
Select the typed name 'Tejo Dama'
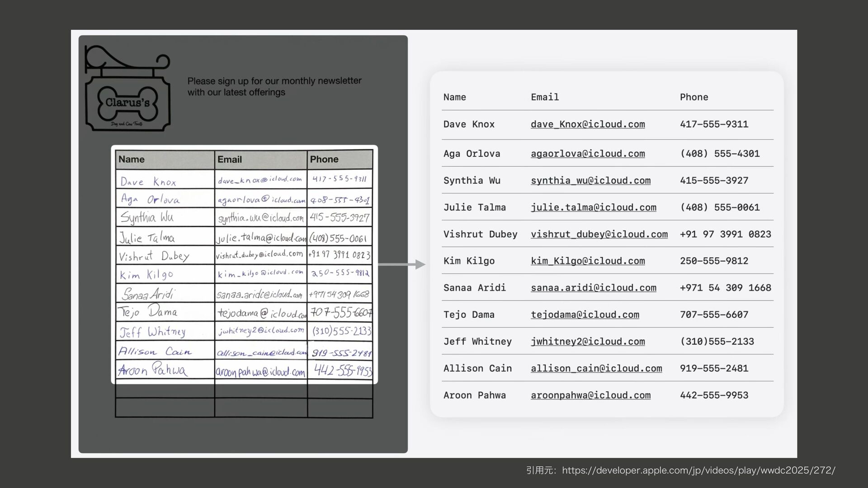coord(469,314)
